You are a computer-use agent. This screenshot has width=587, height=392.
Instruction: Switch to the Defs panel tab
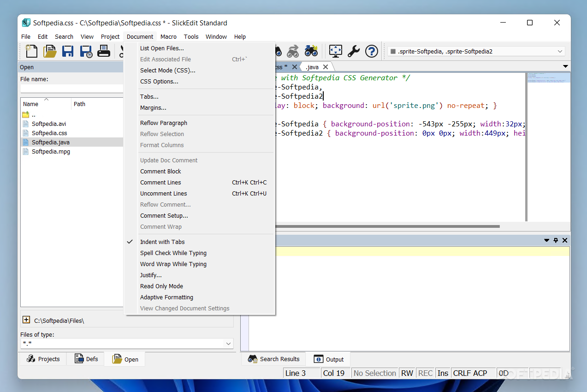pos(86,359)
